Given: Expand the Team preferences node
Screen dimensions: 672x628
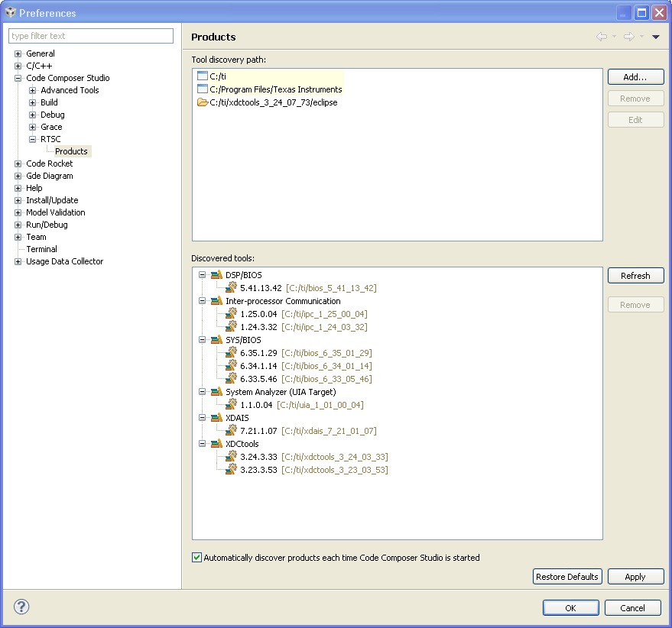Looking at the screenshot, I should point(18,237).
